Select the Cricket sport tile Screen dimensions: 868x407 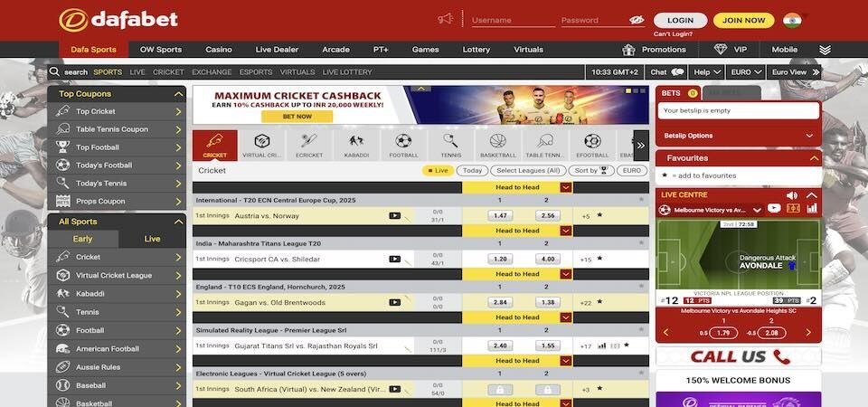215,145
